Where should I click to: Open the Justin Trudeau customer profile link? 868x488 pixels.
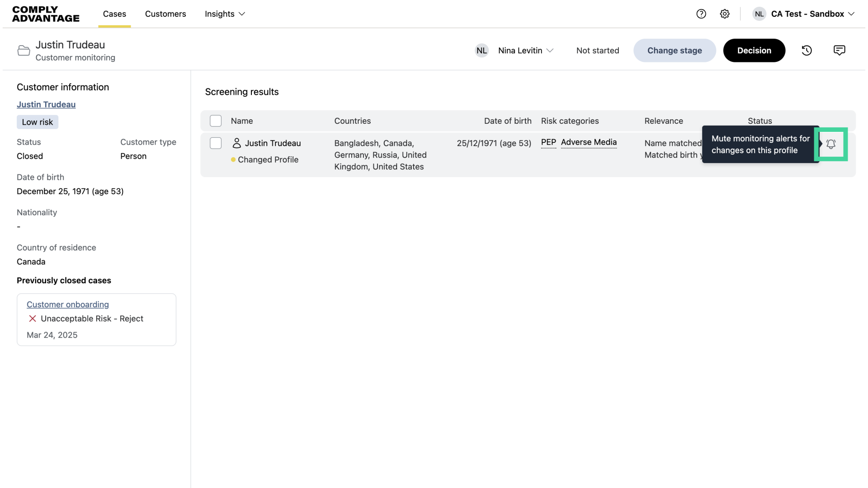click(46, 104)
